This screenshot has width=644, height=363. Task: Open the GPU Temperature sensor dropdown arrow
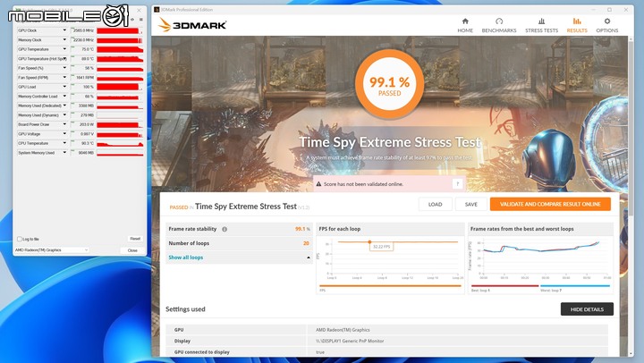[64, 49]
